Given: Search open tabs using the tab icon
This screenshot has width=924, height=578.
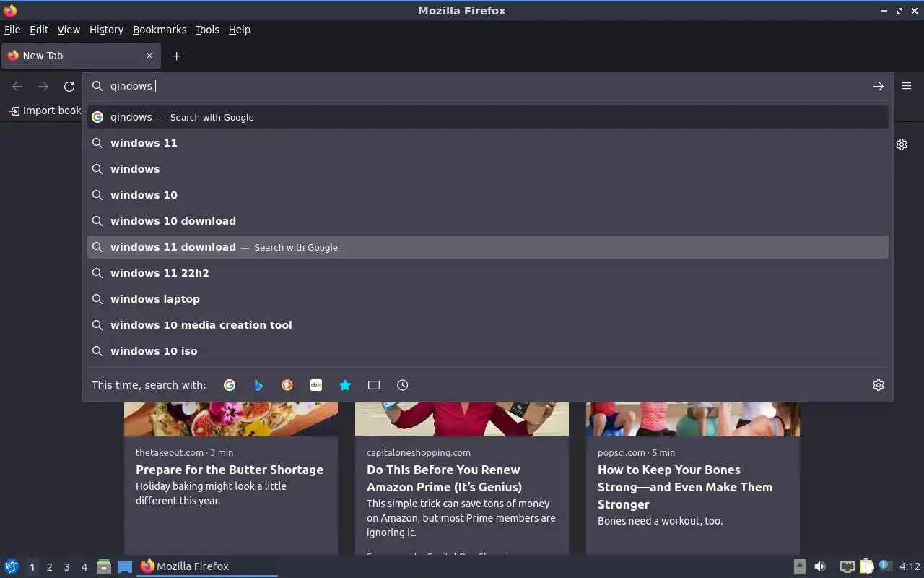Looking at the screenshot, I should [x=374, y=385].
